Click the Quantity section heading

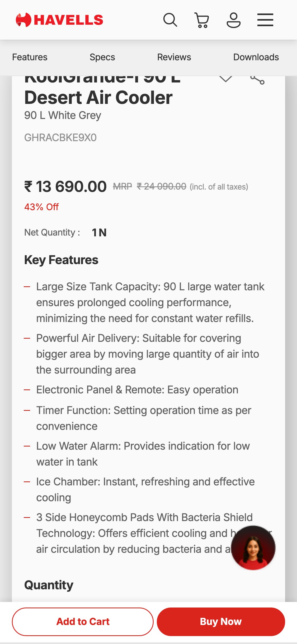[x=49, y=585]
